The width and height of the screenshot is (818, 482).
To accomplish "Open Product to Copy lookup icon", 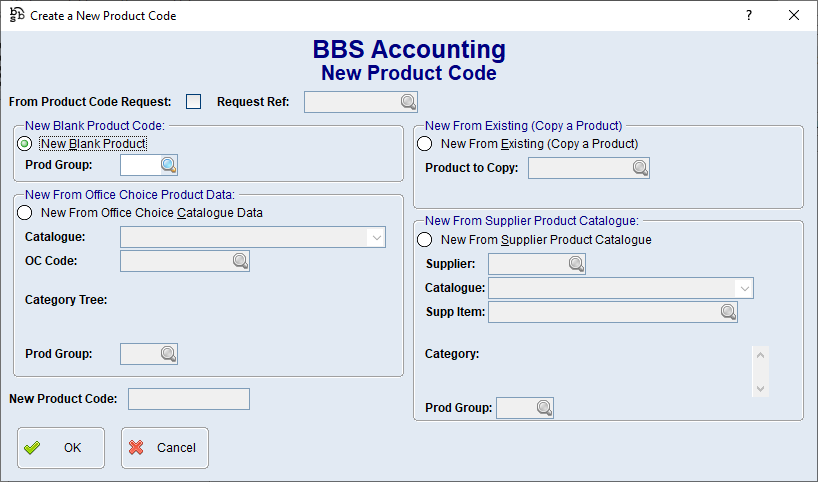I will point(640,168).
